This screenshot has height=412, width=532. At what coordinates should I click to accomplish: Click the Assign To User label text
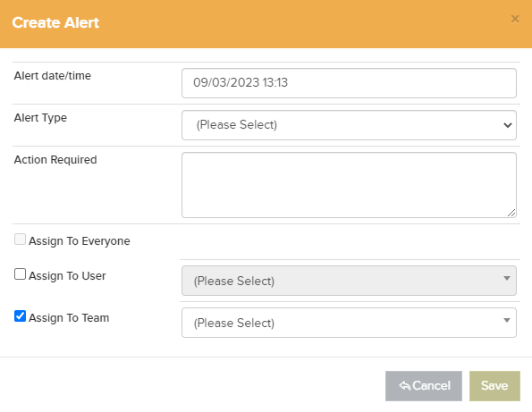tap(67, 276)
